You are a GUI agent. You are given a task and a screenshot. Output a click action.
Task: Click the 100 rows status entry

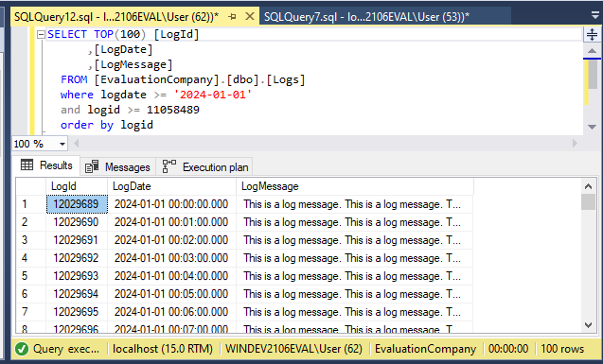(x=562, y=349)
